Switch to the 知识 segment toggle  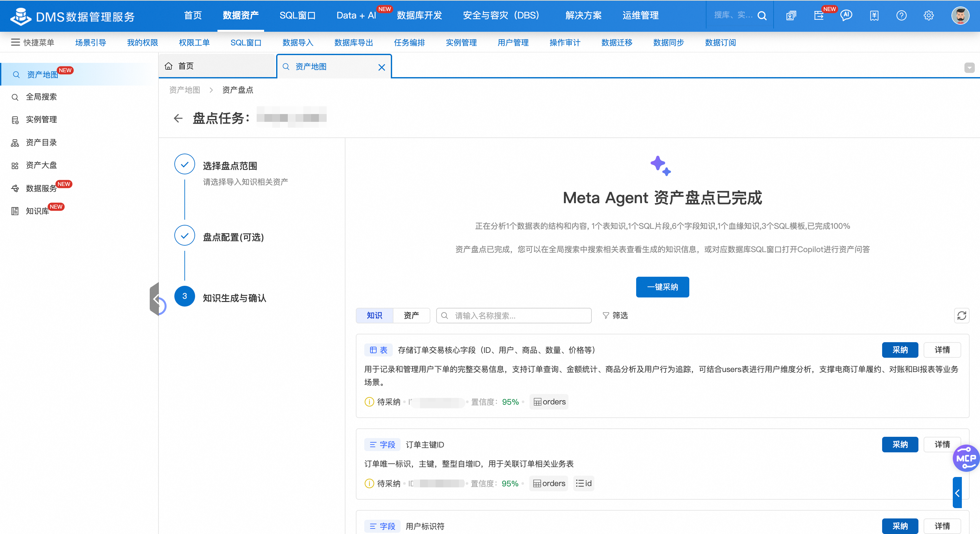374,316
